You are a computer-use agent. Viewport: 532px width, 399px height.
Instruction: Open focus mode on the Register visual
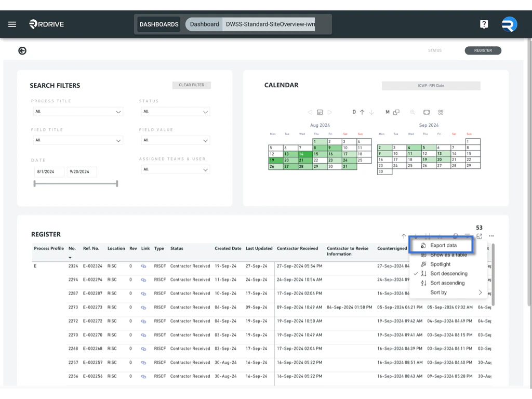479,236
